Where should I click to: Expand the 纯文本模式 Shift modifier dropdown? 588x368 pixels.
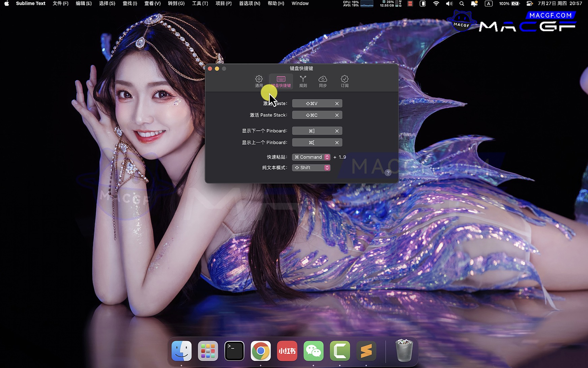click(x=312, y=167)
